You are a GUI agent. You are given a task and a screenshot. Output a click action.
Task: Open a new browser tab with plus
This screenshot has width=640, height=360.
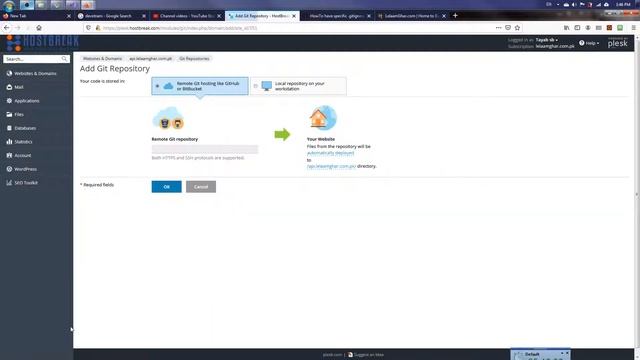(x=455, y=16)
